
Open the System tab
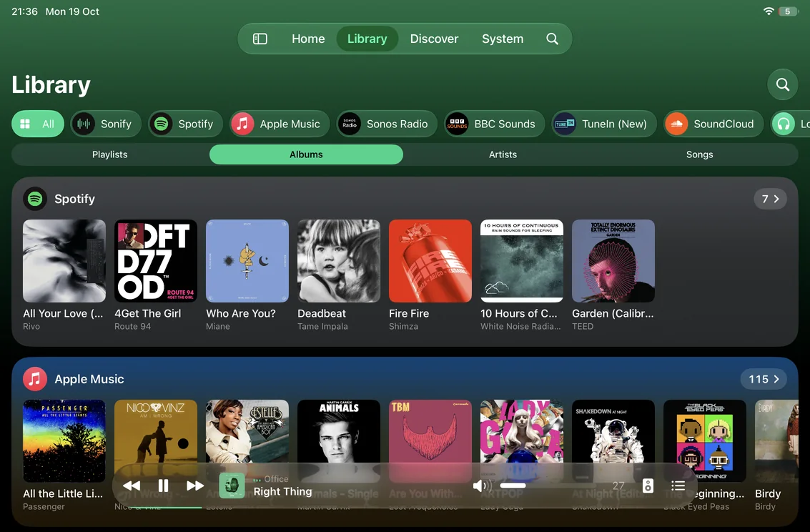[502, 39]
